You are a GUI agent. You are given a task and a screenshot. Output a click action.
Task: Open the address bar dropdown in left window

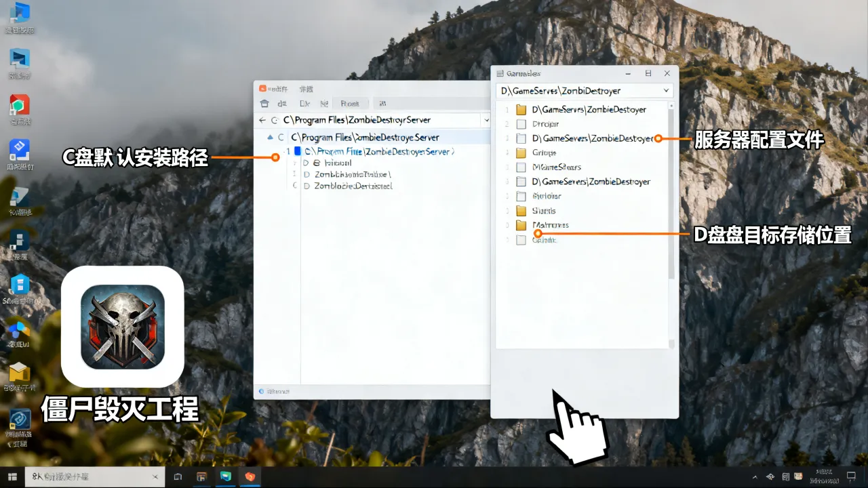486,120
